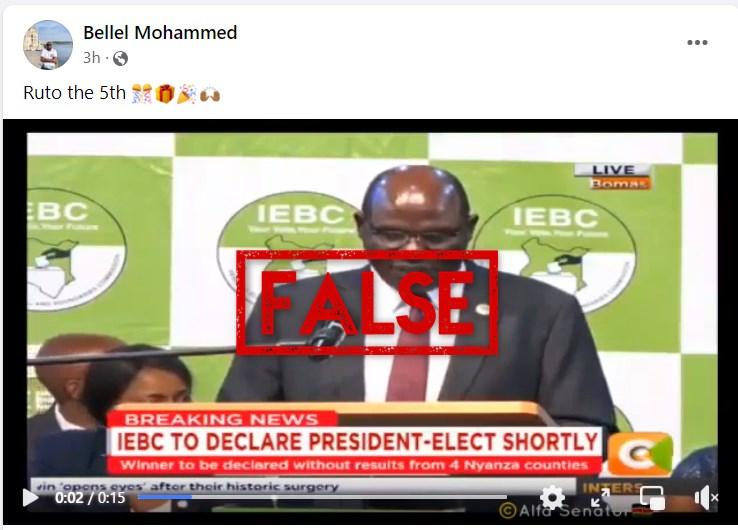The image size is (738, 530).
Task: Seek using the video progress bar
Action: coord(322,497)
